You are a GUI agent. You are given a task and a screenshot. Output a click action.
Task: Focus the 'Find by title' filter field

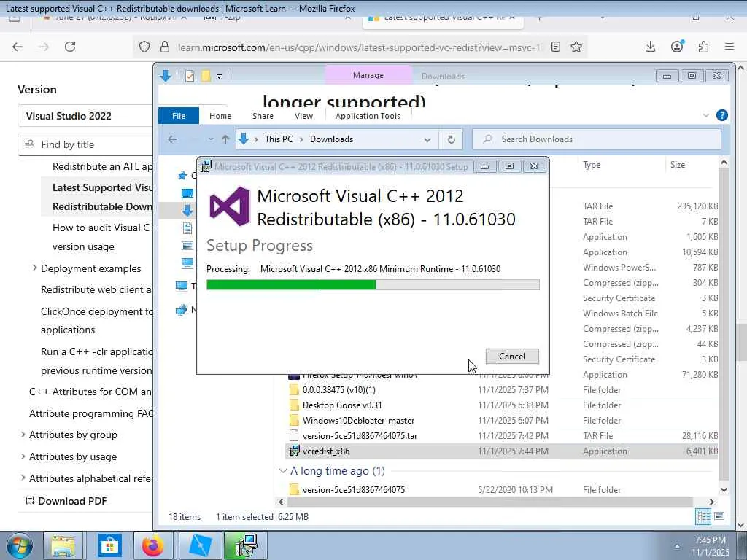click(x=85, y=144)
